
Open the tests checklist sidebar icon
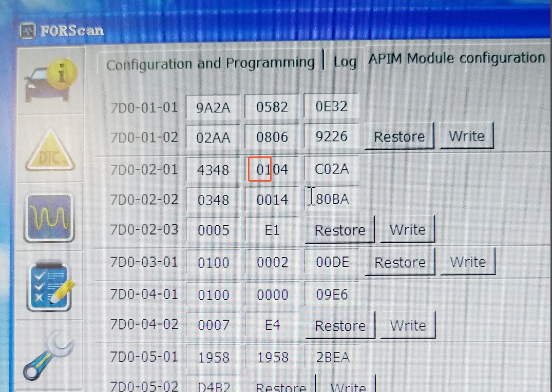[50, 286]
